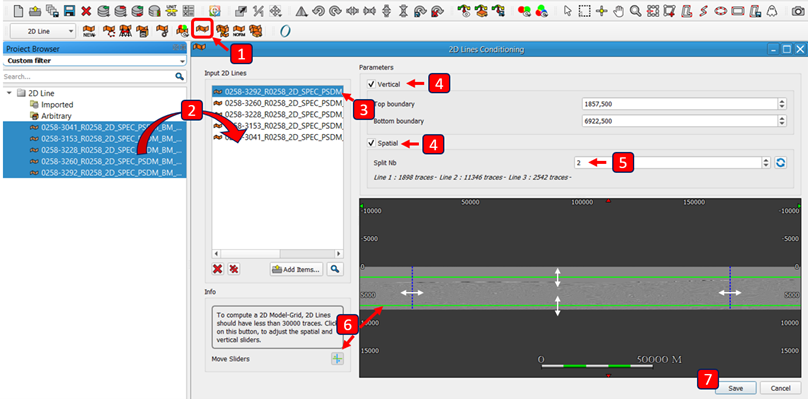Select the magnifier zoom tool
808x399 pixels.
(x=636, y=10)
